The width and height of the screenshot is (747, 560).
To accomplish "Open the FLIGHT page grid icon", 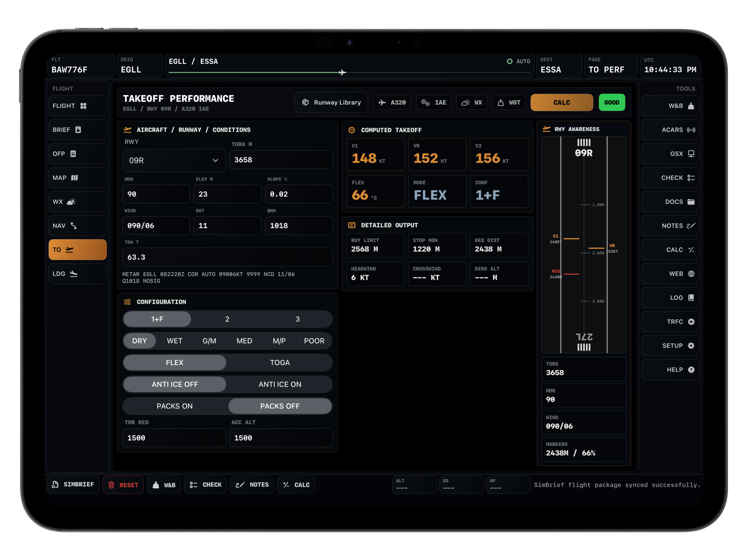I will (x=83, y=106).
